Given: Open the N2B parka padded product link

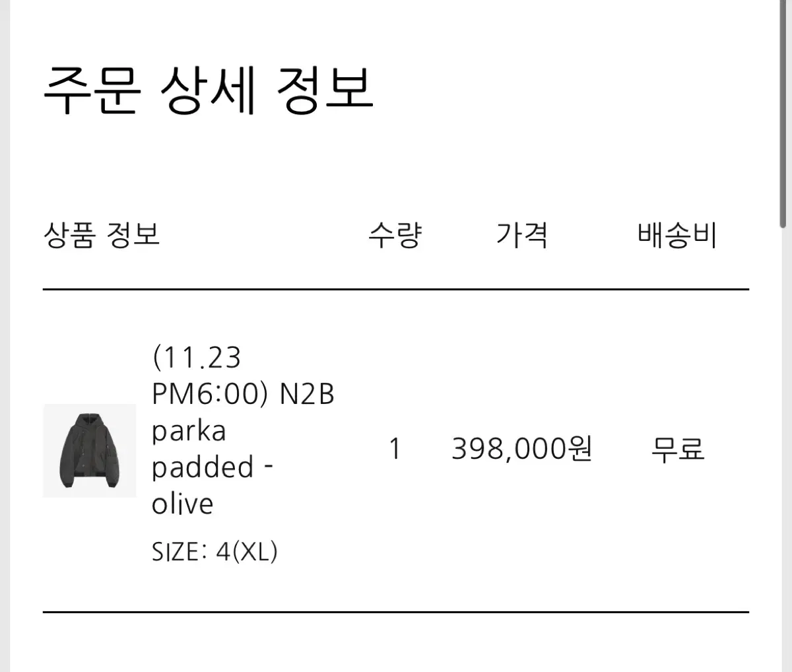Looking at the screenshot, I should point(243,430).
